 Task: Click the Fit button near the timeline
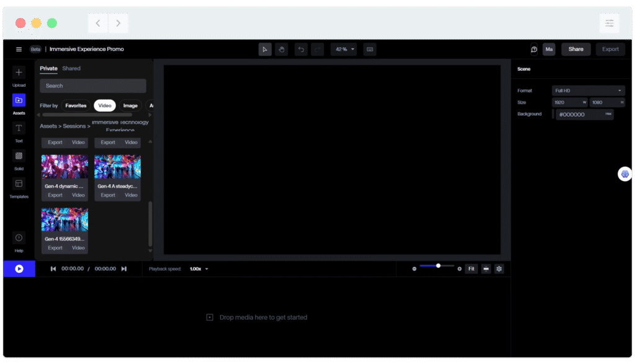coord(471,269)
